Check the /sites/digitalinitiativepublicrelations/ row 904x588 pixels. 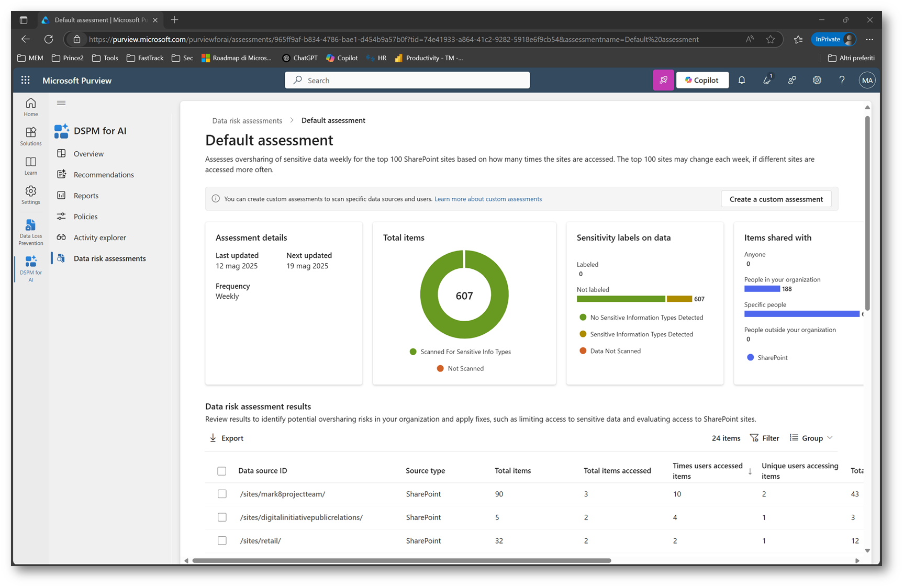point(222,517)
